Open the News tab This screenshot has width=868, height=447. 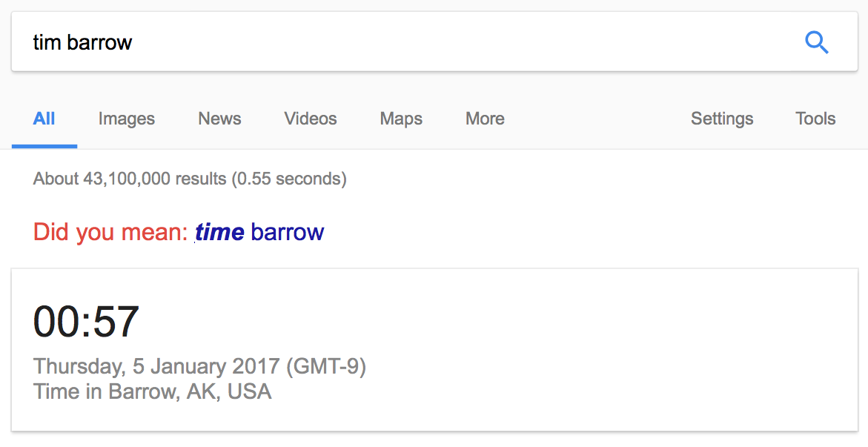click(219, 119)
